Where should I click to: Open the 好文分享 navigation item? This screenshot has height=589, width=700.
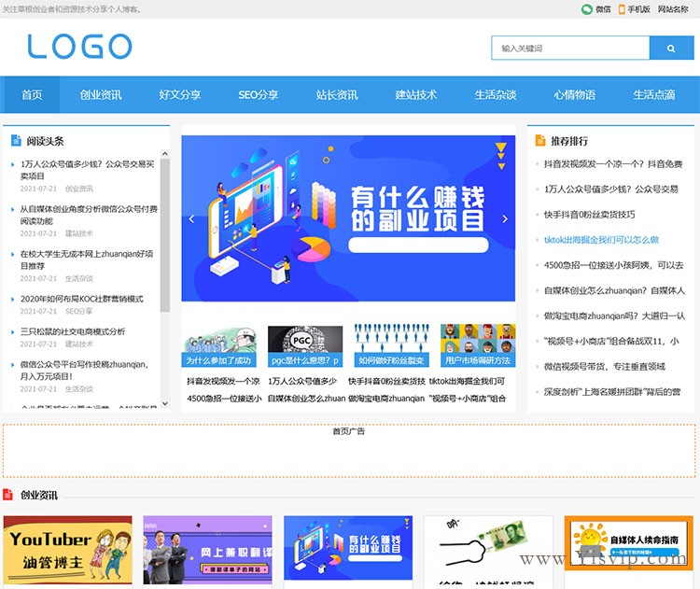click(x=179, y=94)
